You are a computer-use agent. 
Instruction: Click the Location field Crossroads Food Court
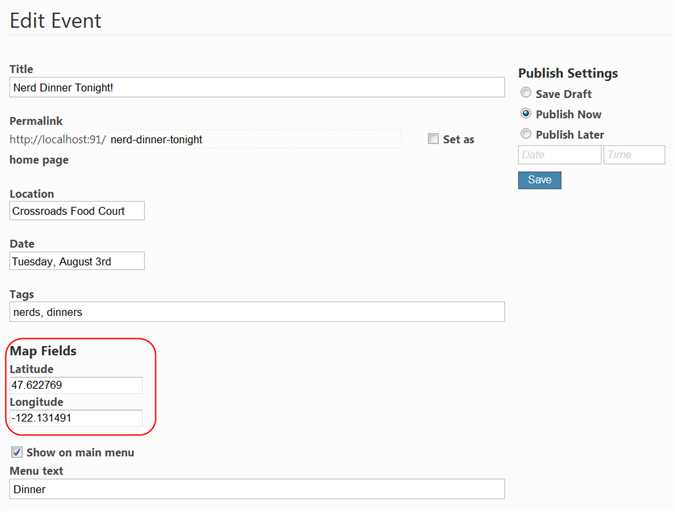[x=77, y=211]
